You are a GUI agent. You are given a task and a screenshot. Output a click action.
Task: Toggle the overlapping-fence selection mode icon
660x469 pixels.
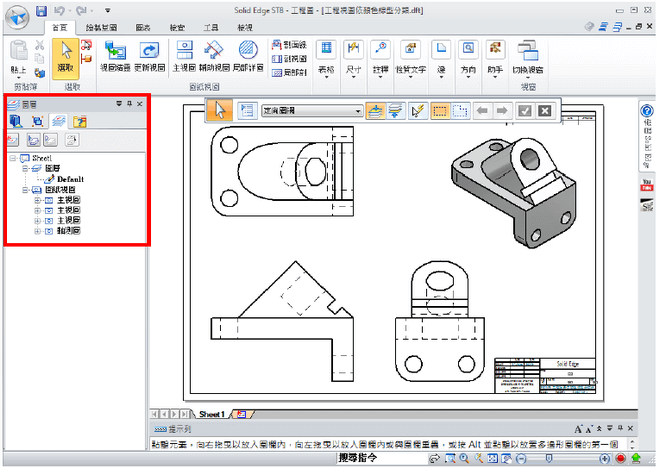click(x=459, y=111)
